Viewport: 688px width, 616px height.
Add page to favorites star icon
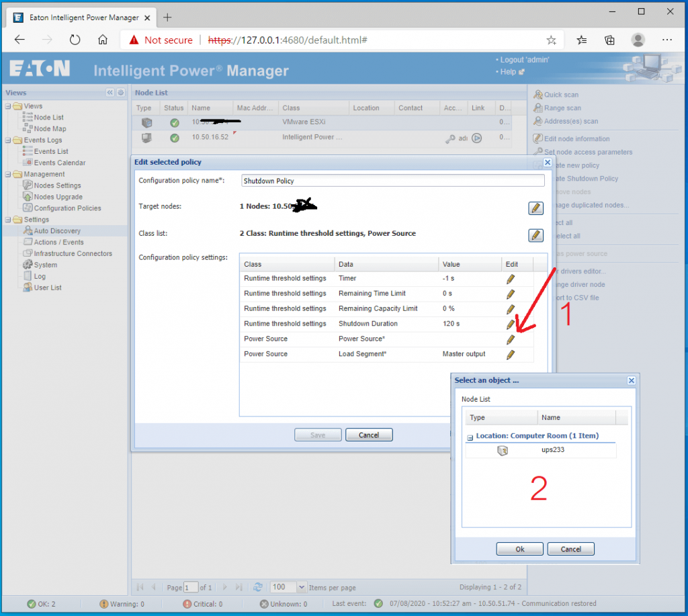pos(551,40)
